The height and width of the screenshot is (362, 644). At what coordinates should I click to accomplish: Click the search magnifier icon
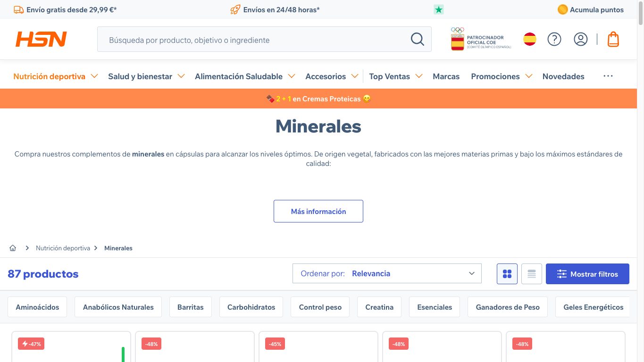click(418, 39)
